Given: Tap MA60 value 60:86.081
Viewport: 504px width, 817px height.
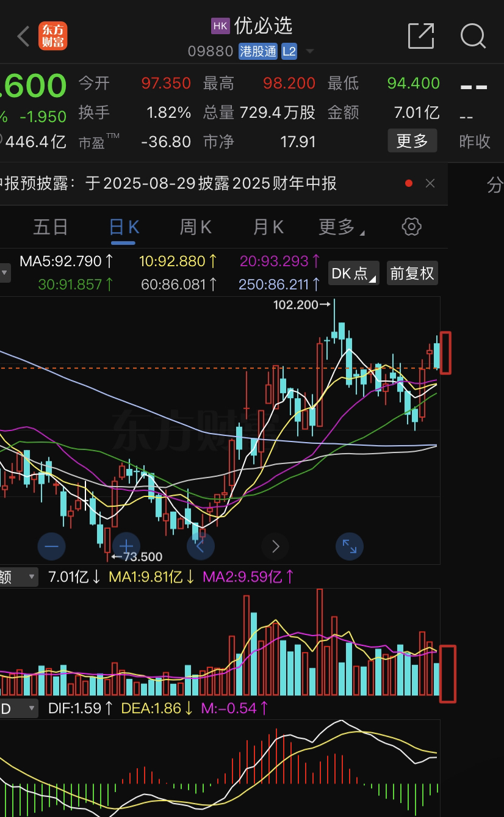Looking at the screenshot, I should click(179, 284).
